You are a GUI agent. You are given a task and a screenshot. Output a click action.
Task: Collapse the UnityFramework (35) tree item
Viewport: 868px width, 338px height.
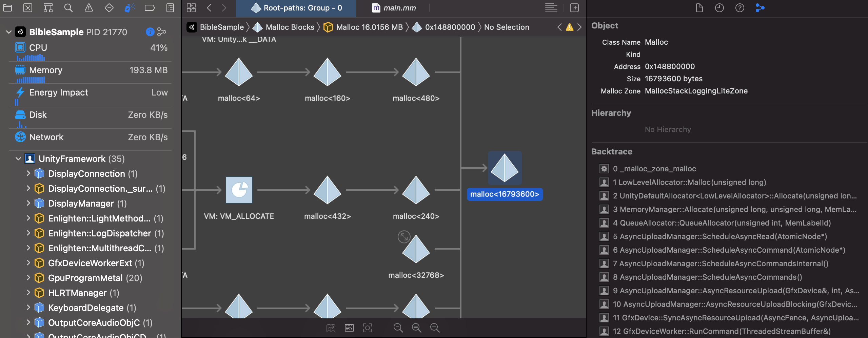point(18,159)
